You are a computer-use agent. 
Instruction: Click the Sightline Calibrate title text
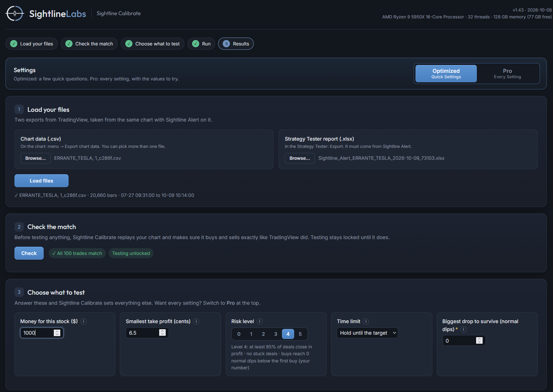pos(119,13)
